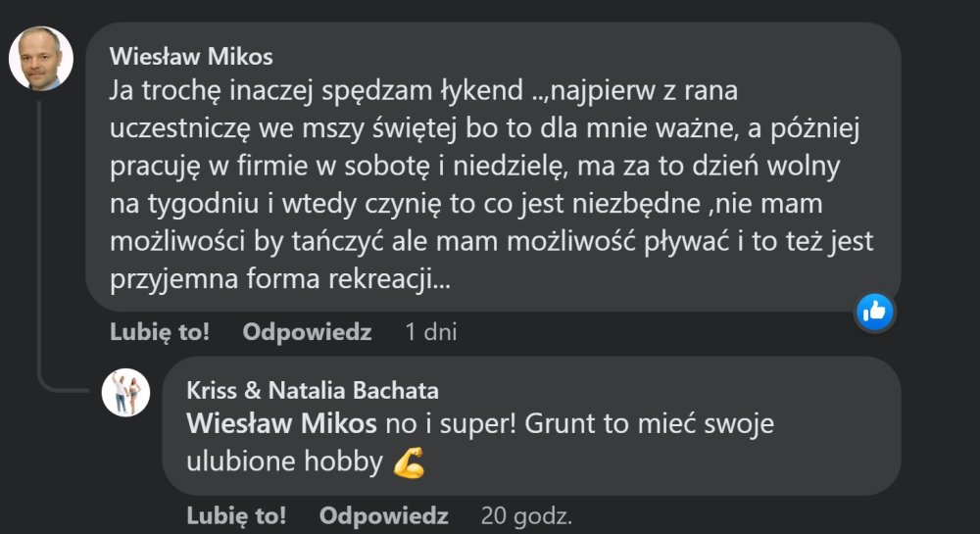980x534 pixels.
Task: Click the flexed biceps emoji
Action: pos(408,463)
